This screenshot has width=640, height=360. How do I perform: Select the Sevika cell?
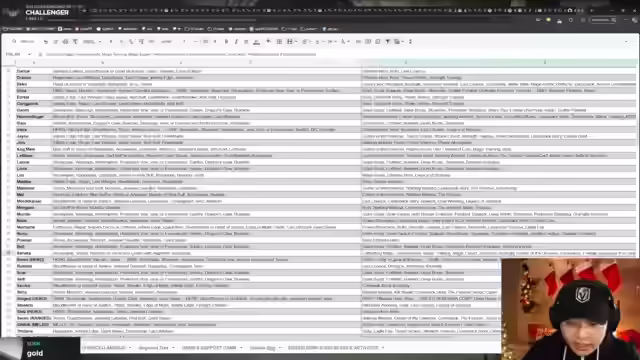pos(33,286)
